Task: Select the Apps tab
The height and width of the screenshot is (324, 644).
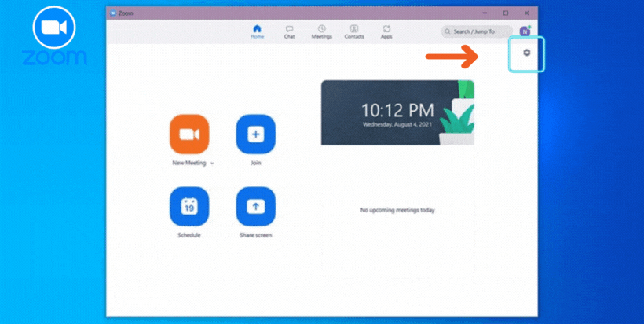Action: (x=386, y=31)
